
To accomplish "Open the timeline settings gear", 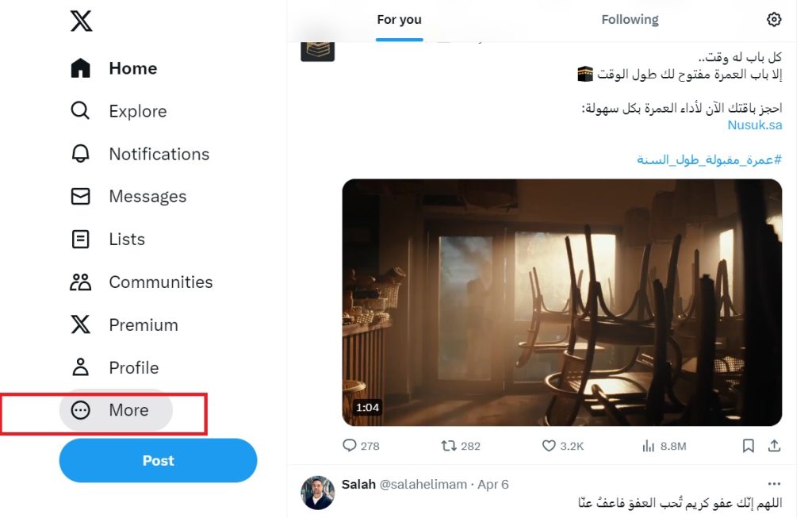I will pyautogui.click(x=774, y=20).
